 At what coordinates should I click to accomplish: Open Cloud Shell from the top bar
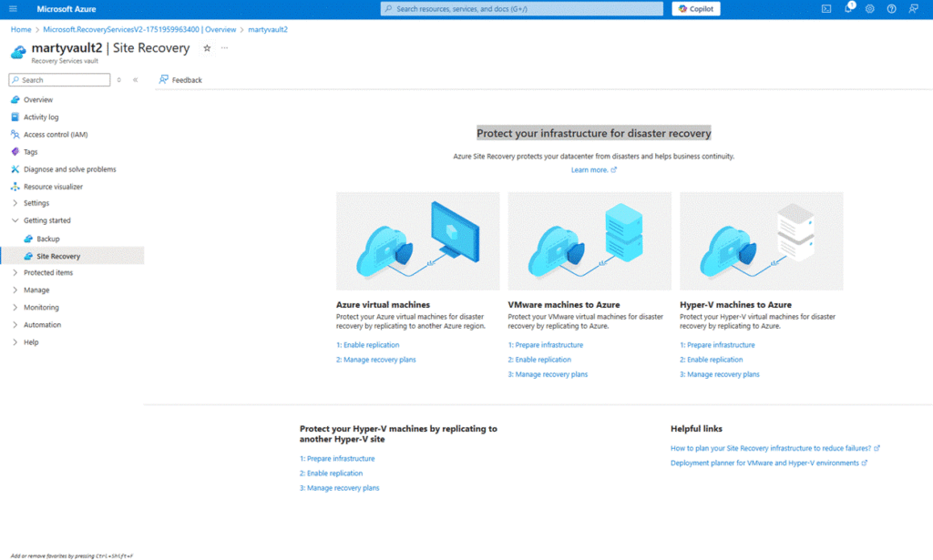(x=825, y=8)
